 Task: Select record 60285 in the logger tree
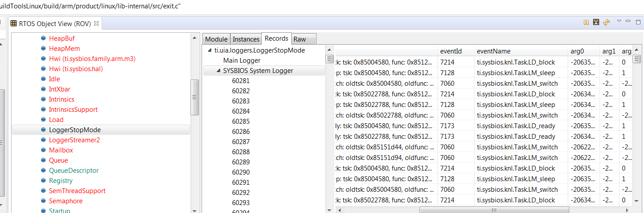click(x=241, y=122)
